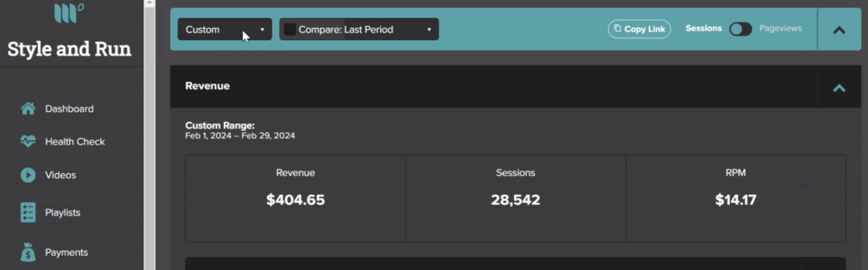
Task: Click the Videos play icon
Action: tap(28, 175)
